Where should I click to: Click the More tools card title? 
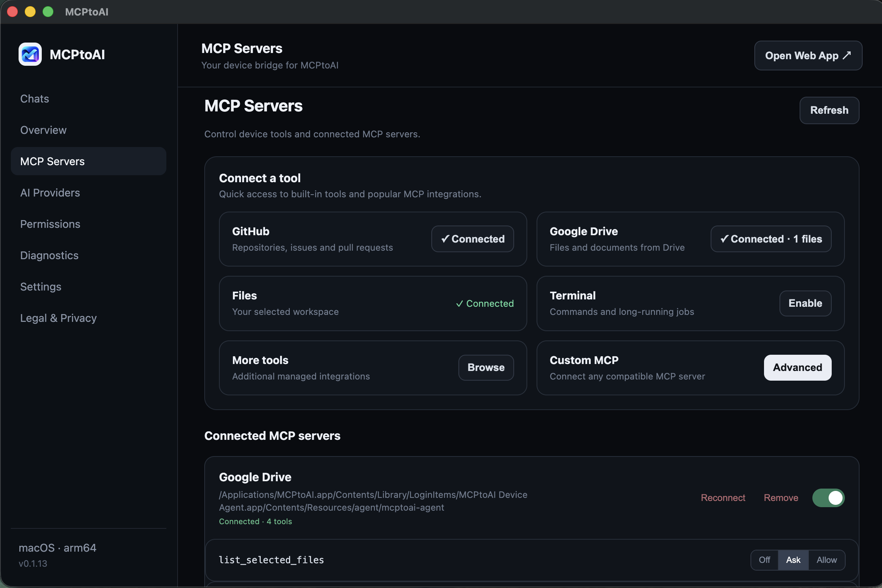260,360
